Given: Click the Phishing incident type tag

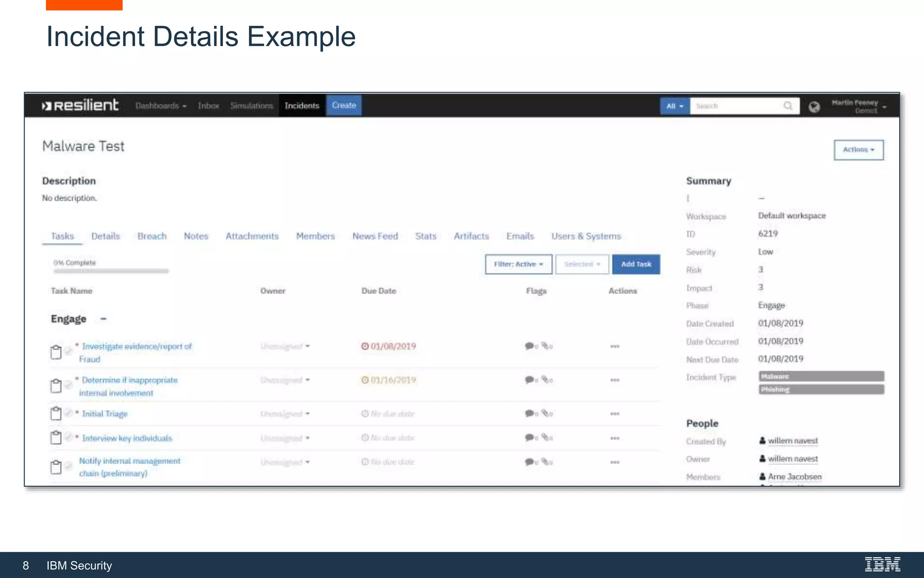Looking at the screenshot, I should click(x=821, y=389).
